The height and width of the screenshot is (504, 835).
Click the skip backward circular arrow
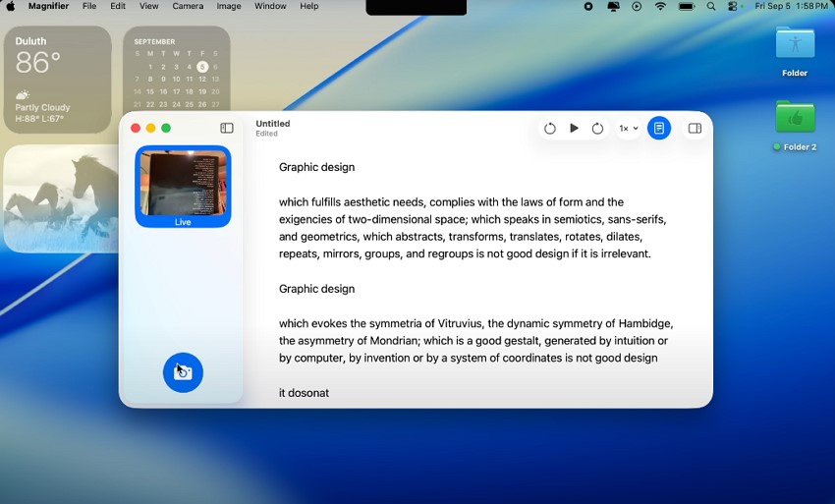tap(550, 129)
